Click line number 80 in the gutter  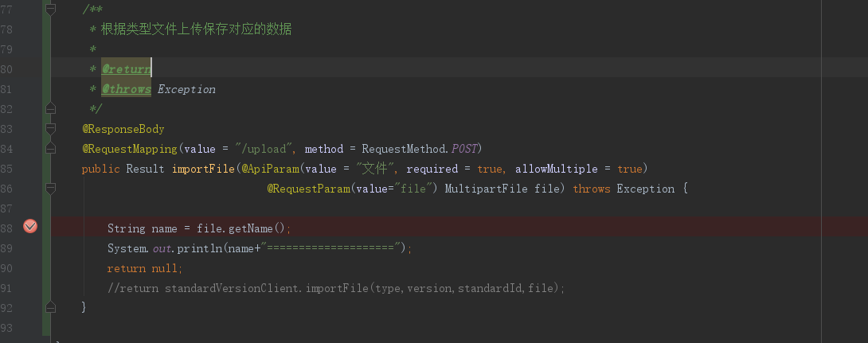(6, 69)
